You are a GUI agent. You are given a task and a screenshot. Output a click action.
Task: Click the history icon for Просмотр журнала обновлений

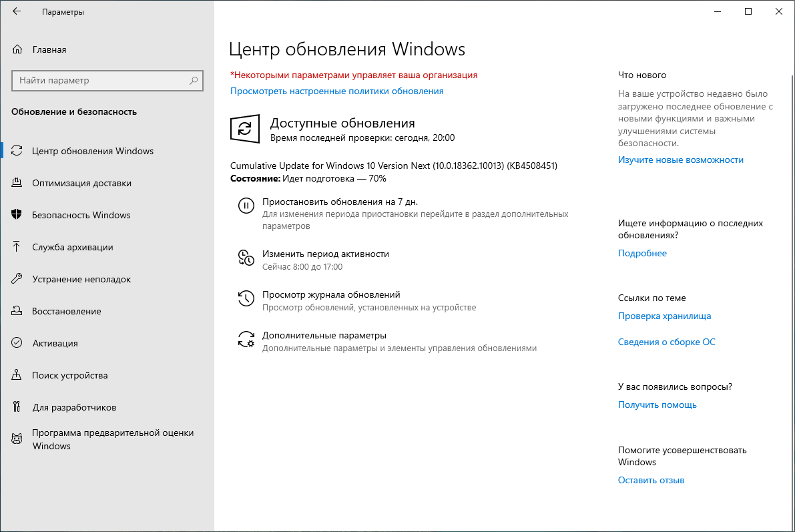click(246, 299)
